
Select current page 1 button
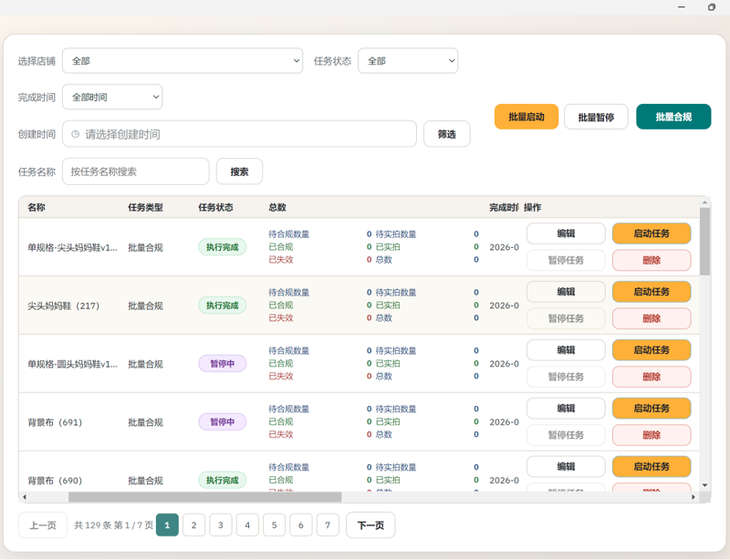(x=167, y=525)
